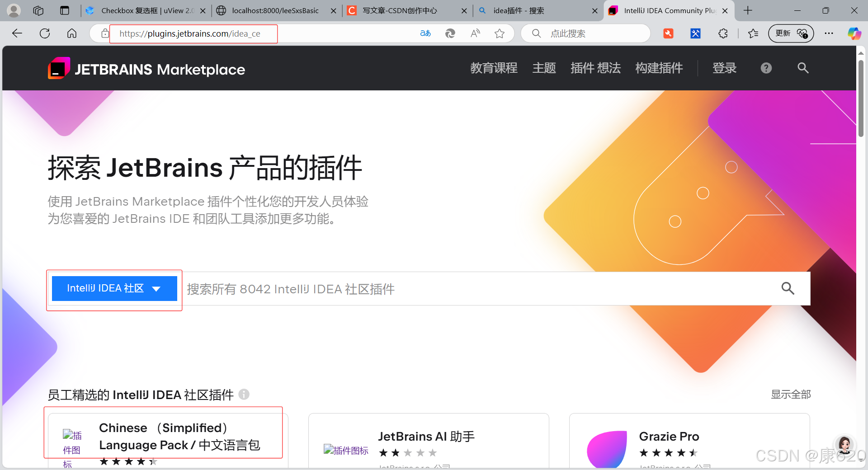
Task: Open a new browser tab with plus
Action: (748, 10)
